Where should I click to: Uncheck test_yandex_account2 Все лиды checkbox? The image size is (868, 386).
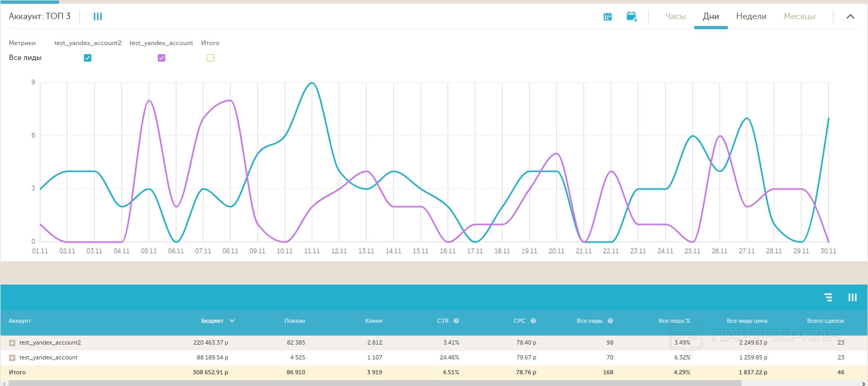tap(88, 58)
